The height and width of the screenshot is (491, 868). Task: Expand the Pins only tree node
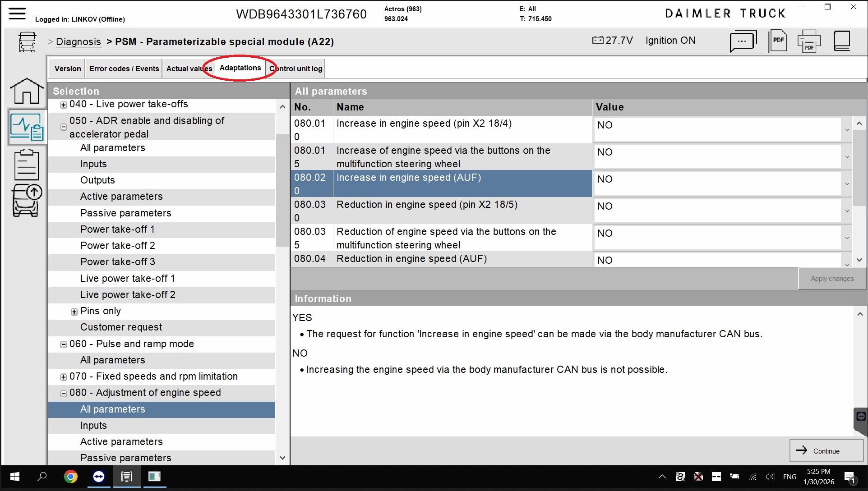(x=74, y=312)
